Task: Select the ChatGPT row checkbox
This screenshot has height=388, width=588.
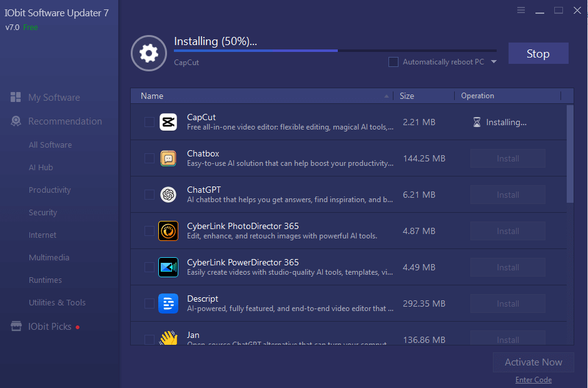Action: coord(148,195)
